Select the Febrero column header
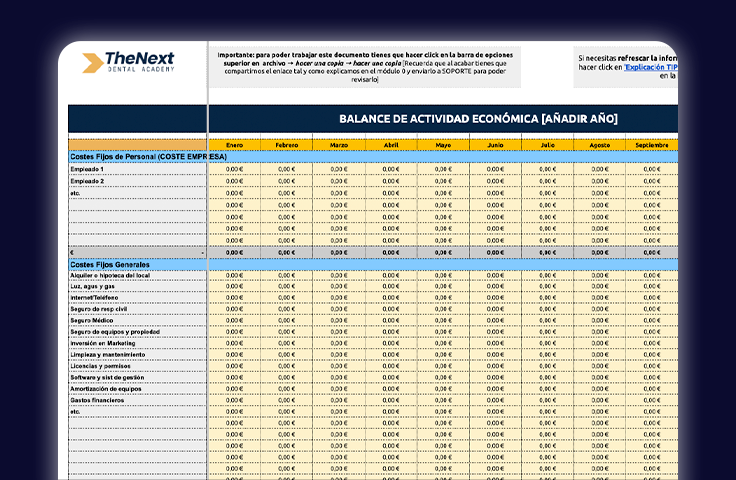The image size is (736, 480). [x=286, y=145]
